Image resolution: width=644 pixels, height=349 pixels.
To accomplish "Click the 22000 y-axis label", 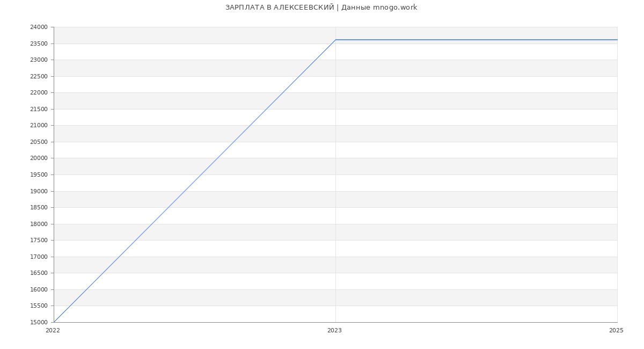I will pyautogui.click(x=39, y=93).
